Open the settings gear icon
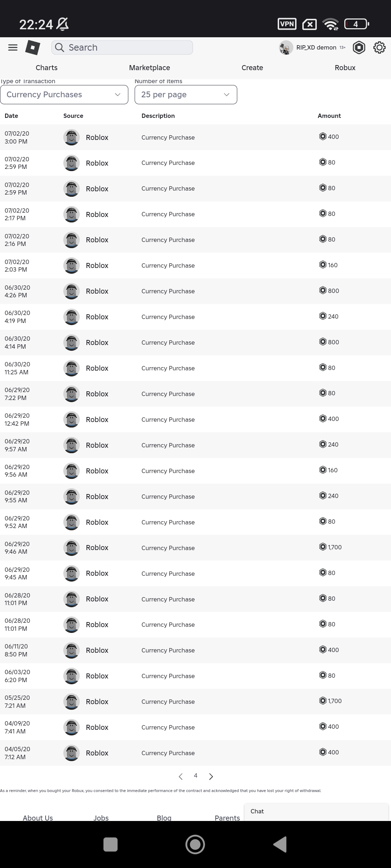Screen dimensions: 391x868 click(x=379, y=47)
